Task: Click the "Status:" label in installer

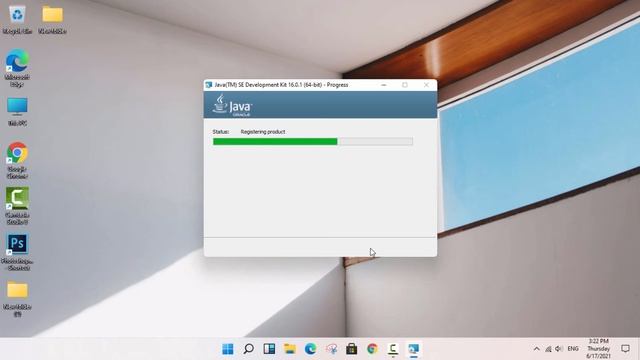Action: 220,132
